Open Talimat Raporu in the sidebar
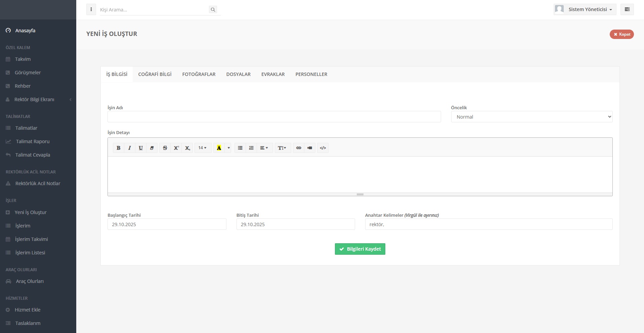This screenshot has height=333, width=644. (33, 141)
